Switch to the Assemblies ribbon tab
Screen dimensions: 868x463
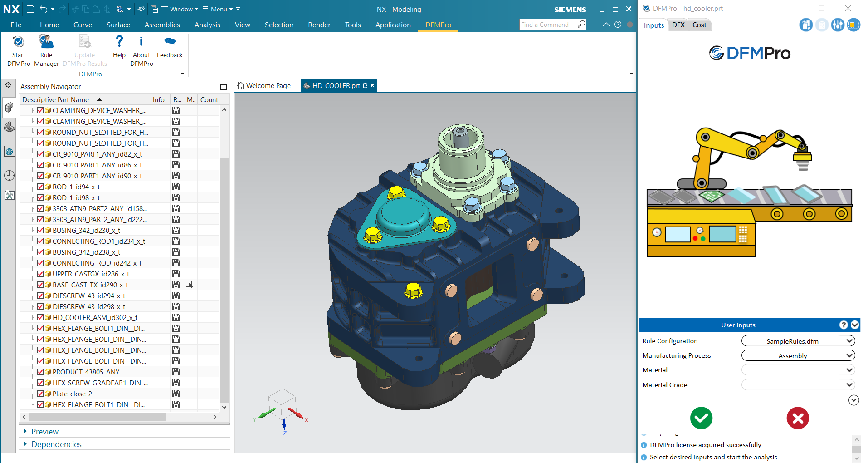(x=162, y=25)
